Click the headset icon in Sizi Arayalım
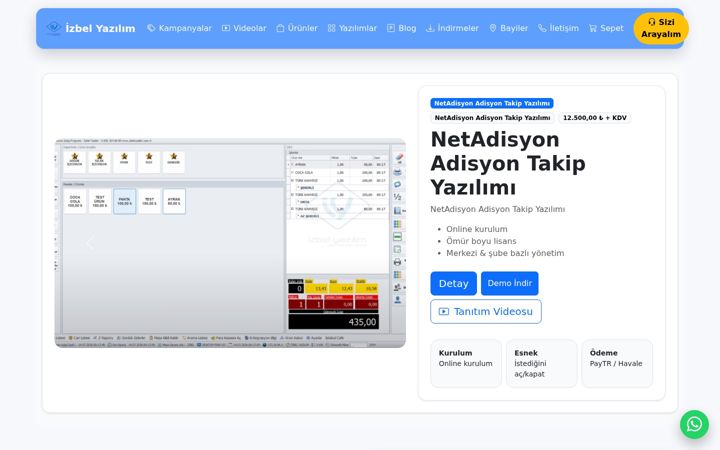The height and width of the screenshot is (450, 720). [x=652, y=22]
